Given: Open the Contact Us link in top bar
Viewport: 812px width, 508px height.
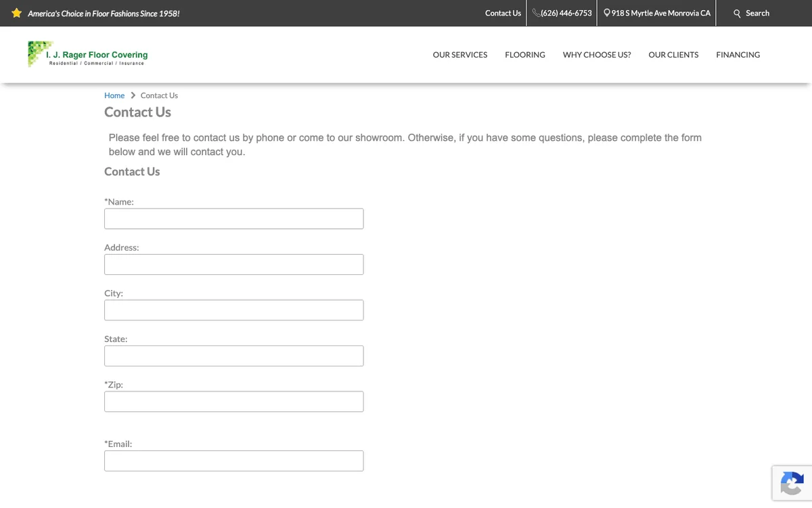Looking at the screenshot, I should click(503, 13).
